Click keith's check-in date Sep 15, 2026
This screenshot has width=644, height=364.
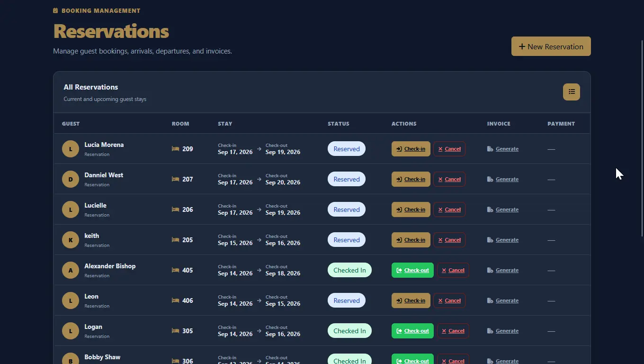(x=235, y=243)
